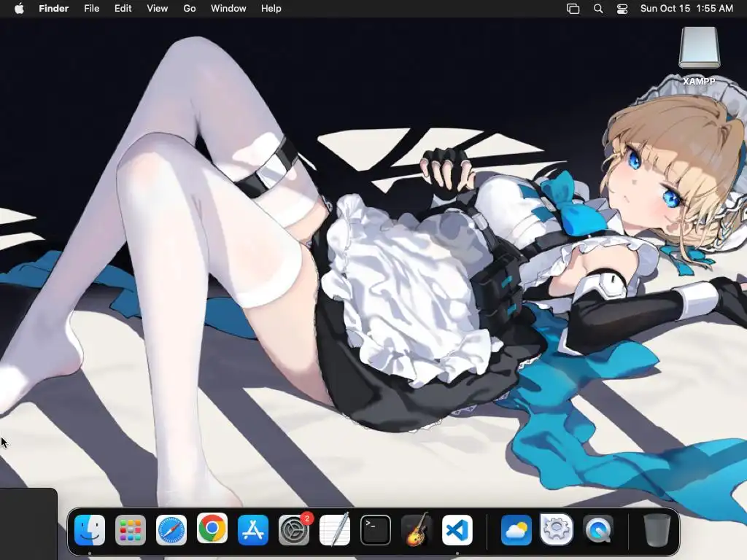Click the Stage Manager menu bar icon
The width and height of the screenshot is (747, 560).
coord(573,9)
